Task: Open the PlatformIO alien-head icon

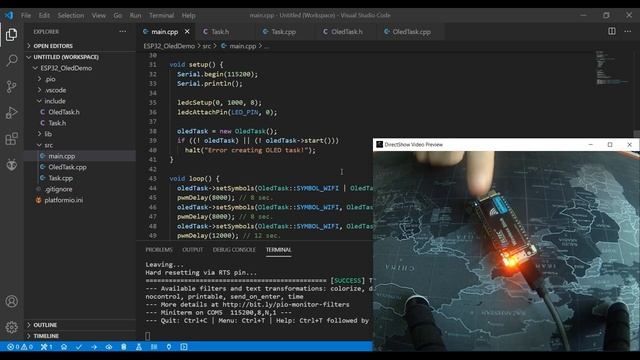Action: point(11,165)
